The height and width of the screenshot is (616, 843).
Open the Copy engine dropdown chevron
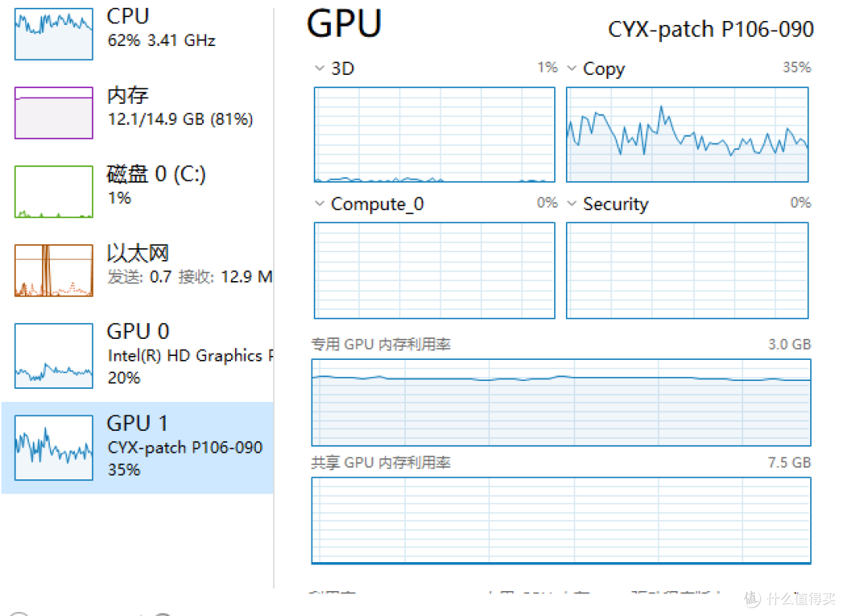click(571, 69)
